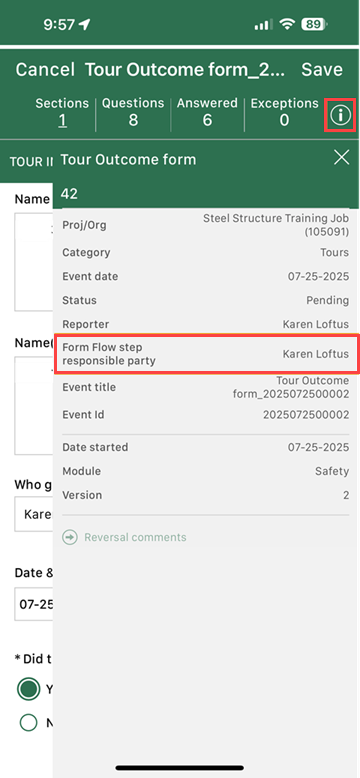Tap the location arrow in status bar
Viewport: 360px width, 778px height.
tap(84, 24)
